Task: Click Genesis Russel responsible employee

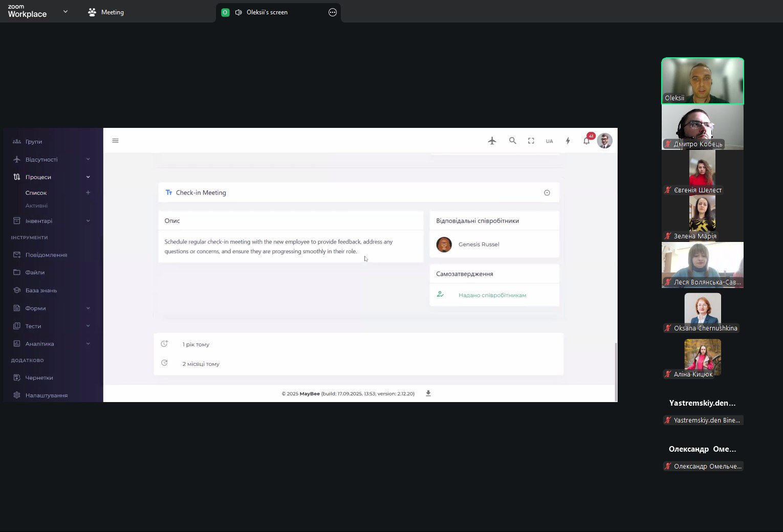Action: pos(478,245)
